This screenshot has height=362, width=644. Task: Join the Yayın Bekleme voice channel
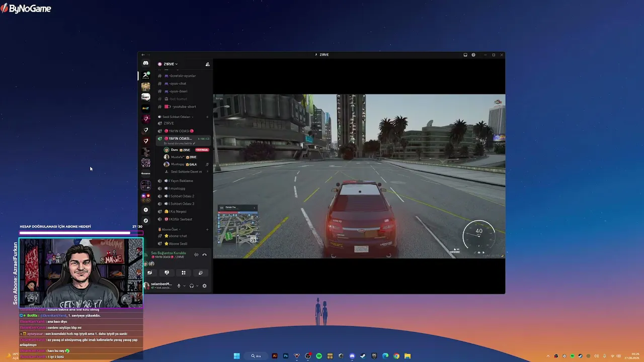[184, 181]
